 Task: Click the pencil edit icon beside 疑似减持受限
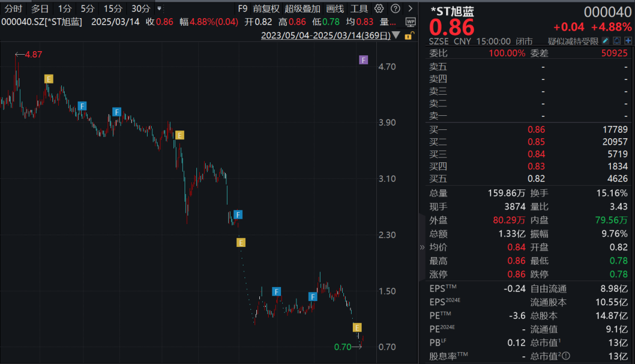(x=606, y=41)
